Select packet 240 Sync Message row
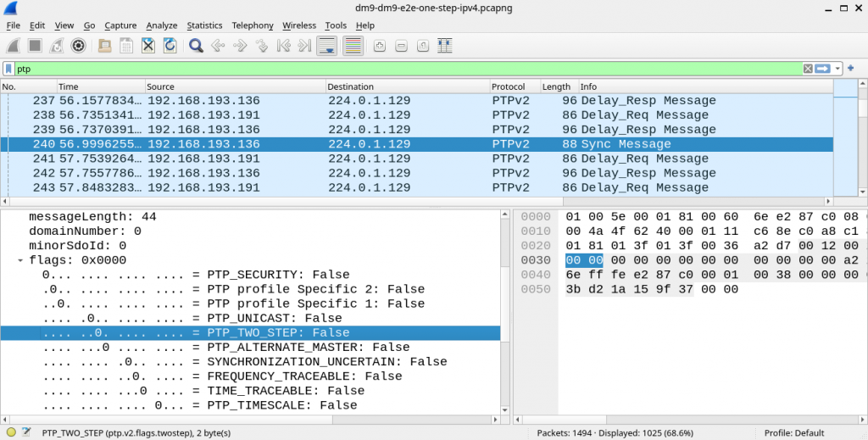Screen dimensions: 868x440 pyautogui.click(x=417, y=144)
